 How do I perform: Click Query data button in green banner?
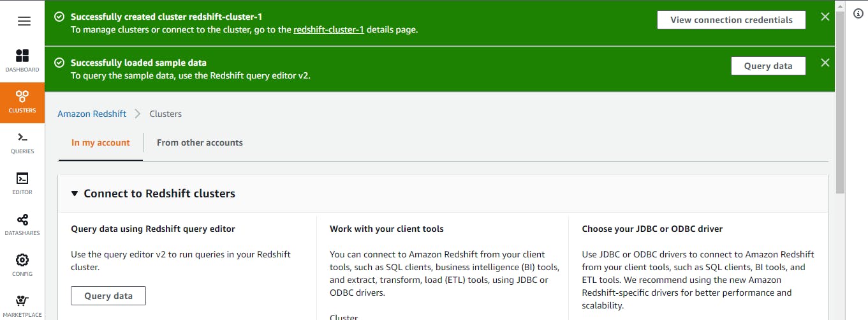click(x=768, y=66)
